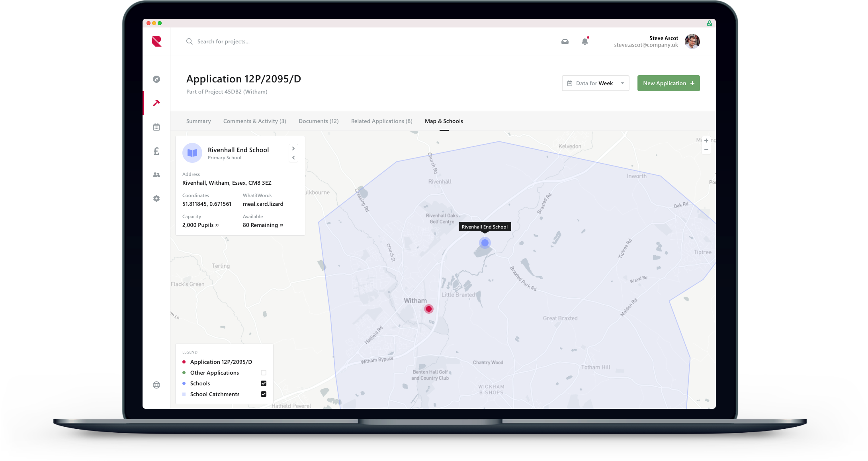Zoom in the map with plus

[x=706, y=141]
